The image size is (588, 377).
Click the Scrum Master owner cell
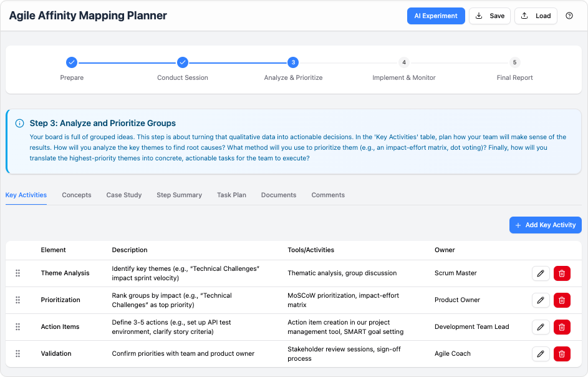coord(456,273)
